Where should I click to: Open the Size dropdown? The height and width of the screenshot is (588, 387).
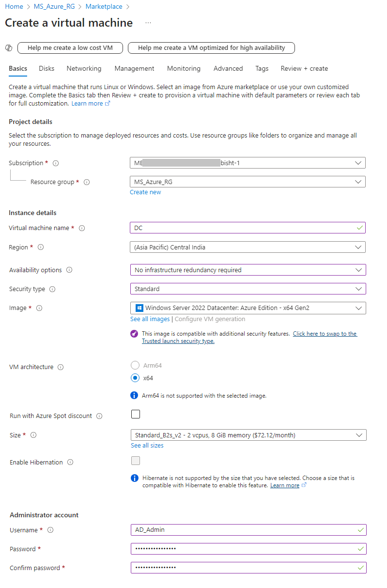click(248, 435)
